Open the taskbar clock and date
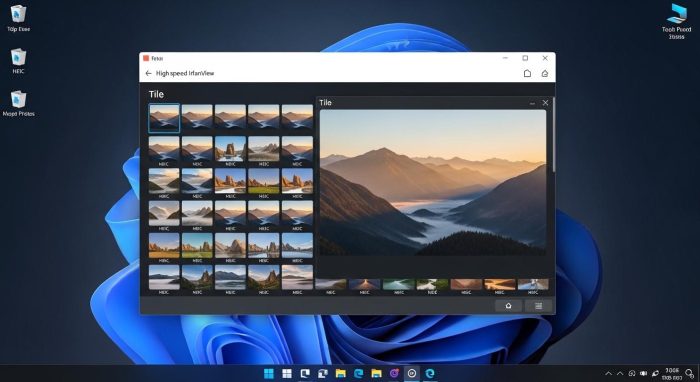This screenshot has height=382, width=700. (x=671, y=374)
